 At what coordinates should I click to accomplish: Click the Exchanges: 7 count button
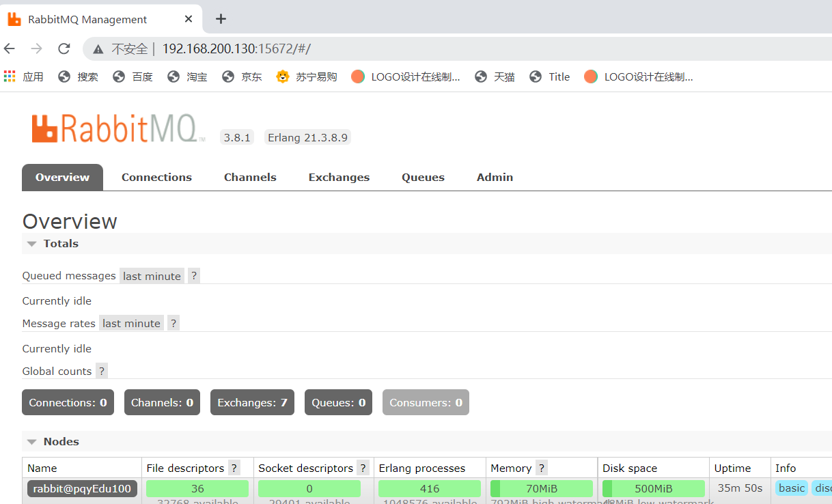(x=252, y=402)
